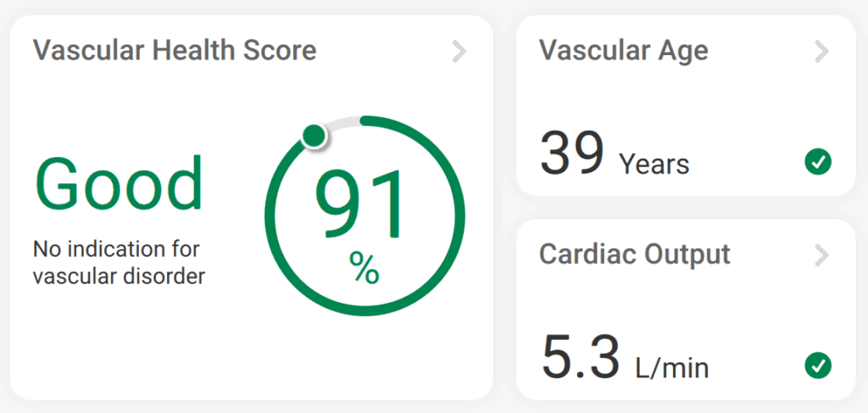The image size is (868, 413).
Task: Click the Cardiac Output green checkmark icon
Action: [818, 366]
